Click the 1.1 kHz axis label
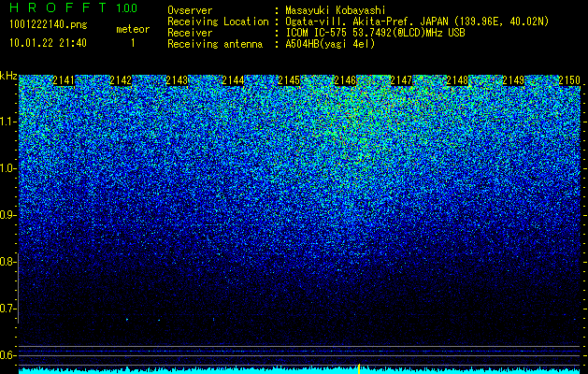The height and width of the screenshot is (374, 588). [7, 122]
